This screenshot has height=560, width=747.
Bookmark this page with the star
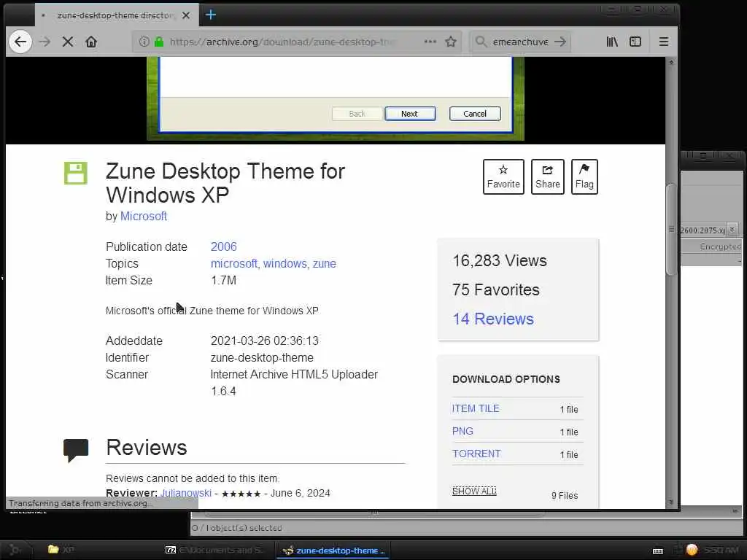451,42
